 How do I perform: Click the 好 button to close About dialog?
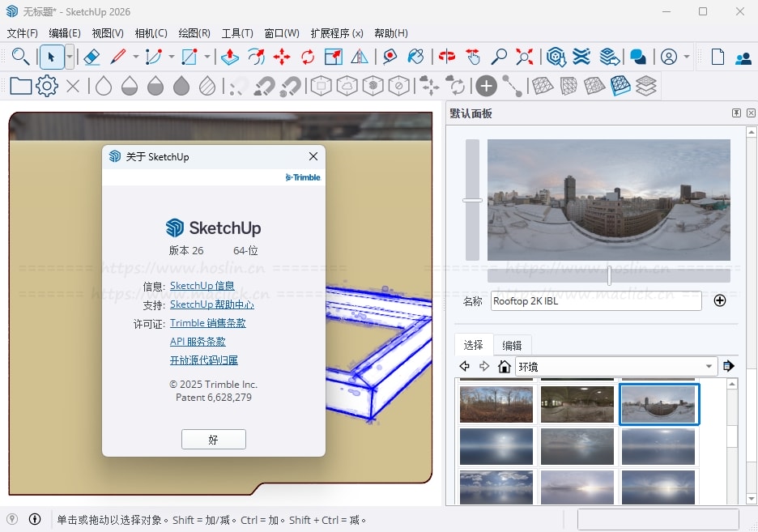pos(213,440)
